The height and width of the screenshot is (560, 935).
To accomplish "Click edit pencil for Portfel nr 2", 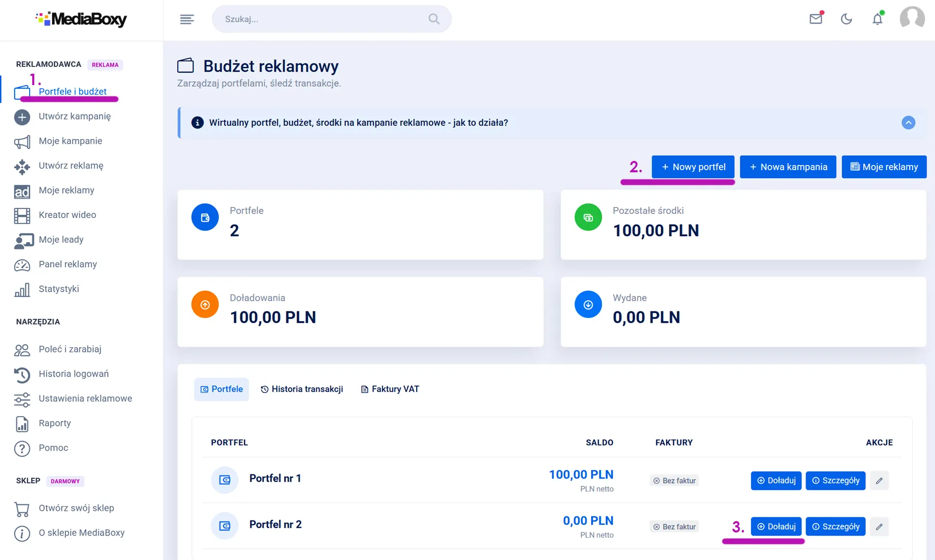I will tap(879, 526).
